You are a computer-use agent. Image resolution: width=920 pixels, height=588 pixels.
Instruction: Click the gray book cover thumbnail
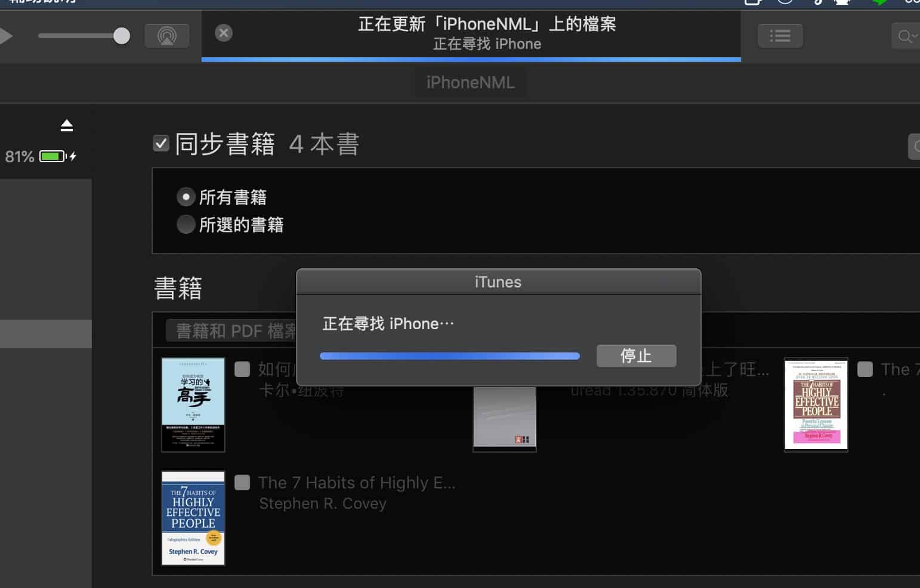505,419
